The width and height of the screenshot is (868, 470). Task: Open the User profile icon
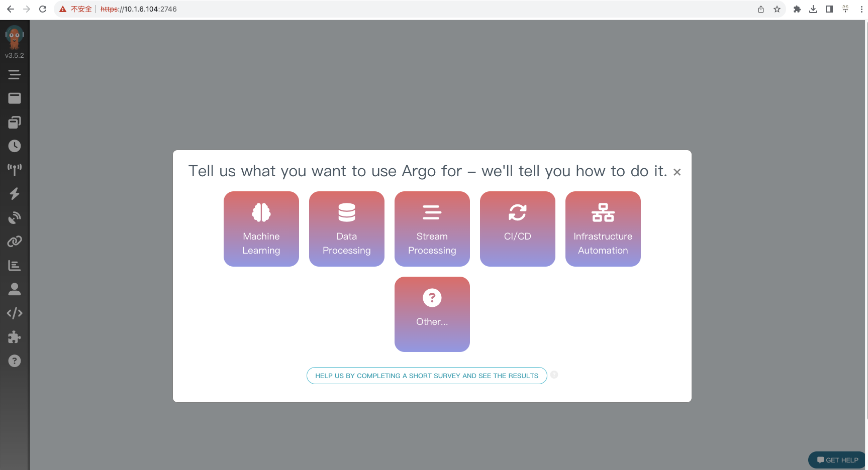pyautogui.click(x=15, y=289)
